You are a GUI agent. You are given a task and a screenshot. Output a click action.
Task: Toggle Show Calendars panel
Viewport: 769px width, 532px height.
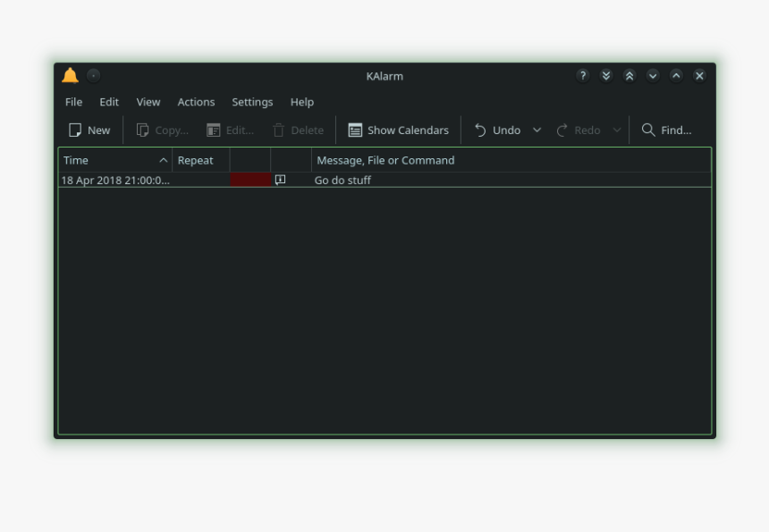pyautogui.click(x=398, y=131)
